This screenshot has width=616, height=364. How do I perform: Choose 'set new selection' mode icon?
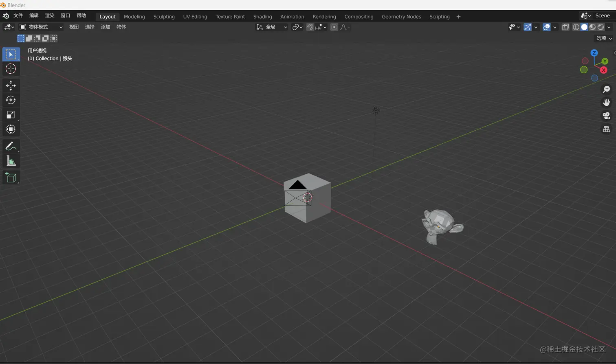pos(21,38)
